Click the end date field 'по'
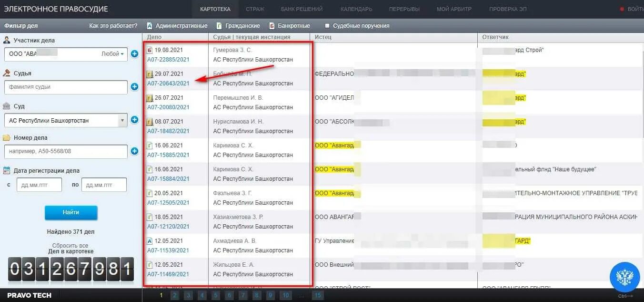Viewport: 644px width, 302px height. click(x=104, y=185)
